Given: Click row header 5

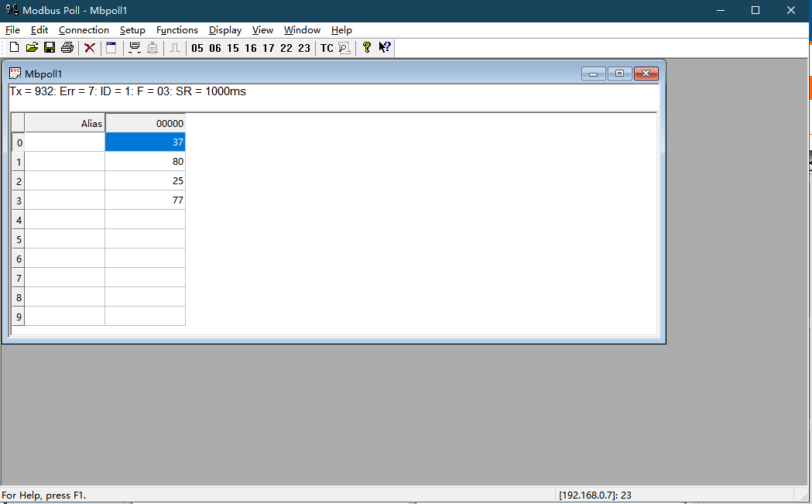Looking at the screenshot, I should [x=18, y=239].
